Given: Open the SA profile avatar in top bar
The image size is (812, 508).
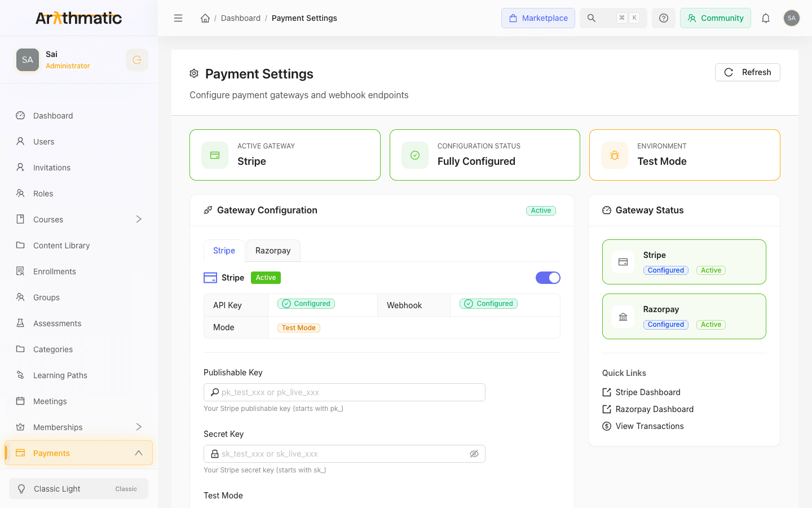Looking at the screenshot, I should point(792,18).
